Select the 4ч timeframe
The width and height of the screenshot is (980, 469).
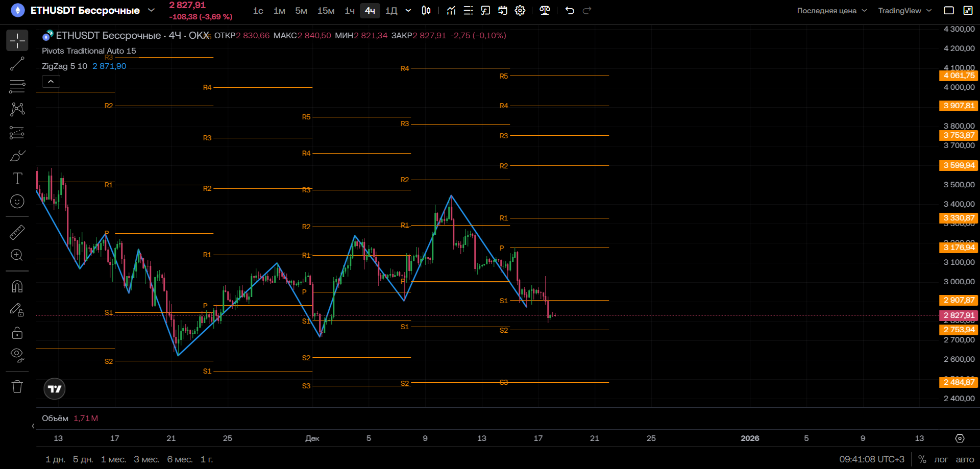370,11
